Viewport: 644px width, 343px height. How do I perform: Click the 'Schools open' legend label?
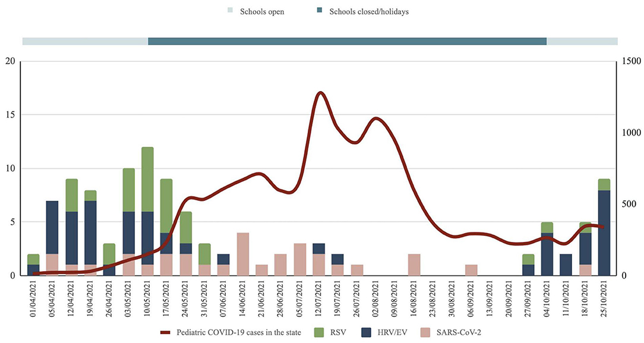pos(262,11)
